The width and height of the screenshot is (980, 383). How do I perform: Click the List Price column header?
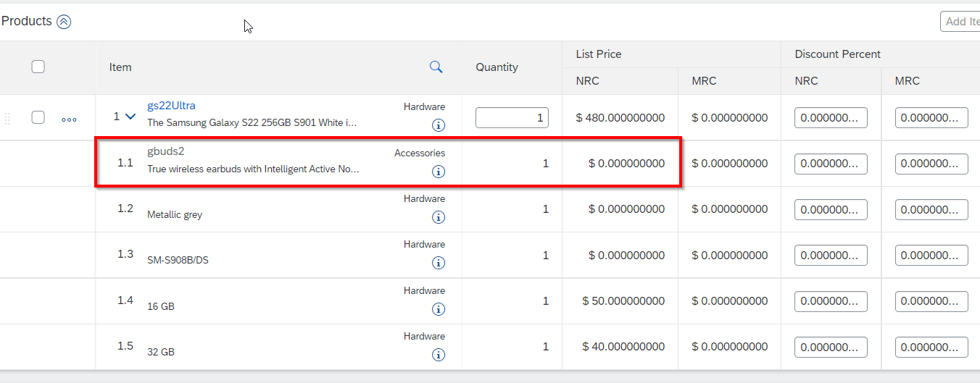tap(599, 54)
